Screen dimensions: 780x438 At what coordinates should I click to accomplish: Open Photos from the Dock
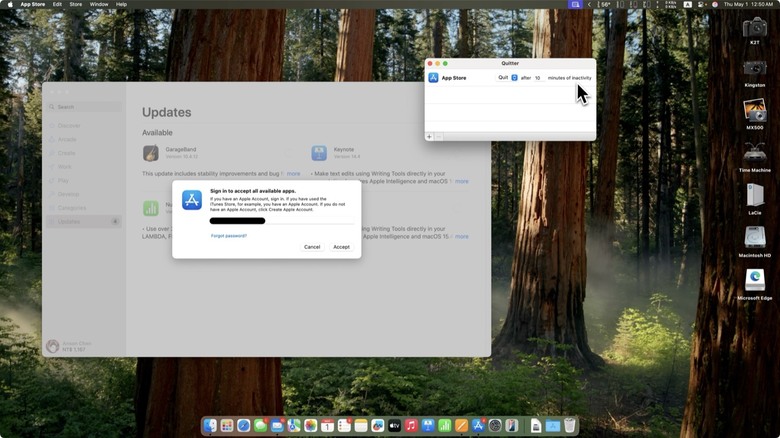(x=310, y=426)
